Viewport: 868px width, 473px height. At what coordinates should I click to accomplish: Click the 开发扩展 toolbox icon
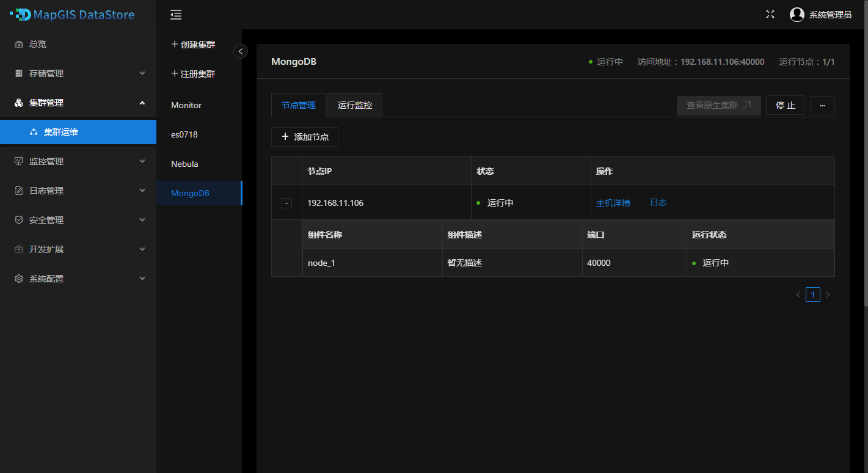[19, 249]
